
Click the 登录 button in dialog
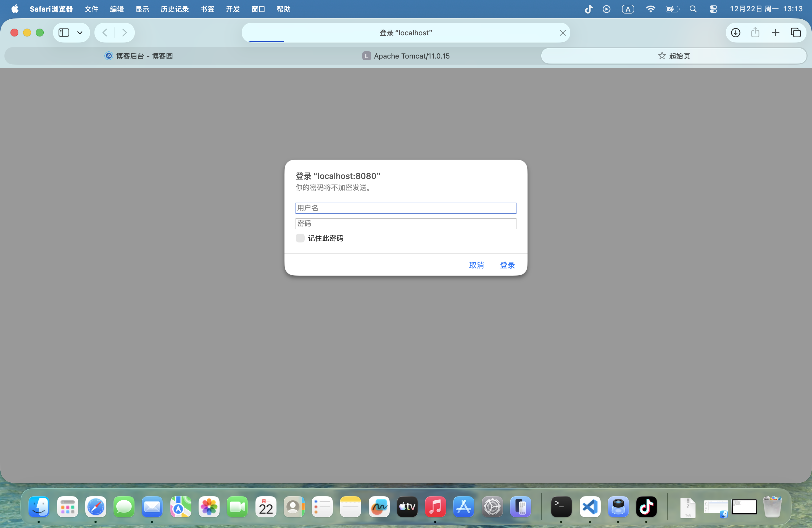tap(507, 265)
